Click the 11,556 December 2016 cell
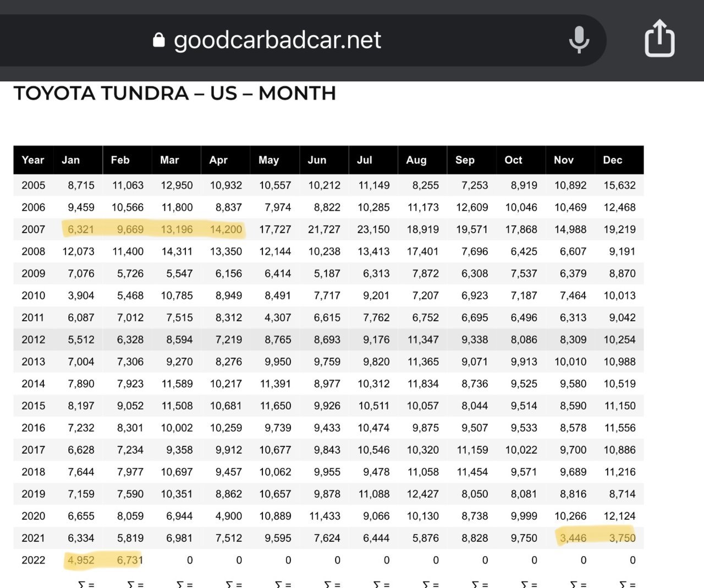 pyautogui.click(x=620, y=428)
